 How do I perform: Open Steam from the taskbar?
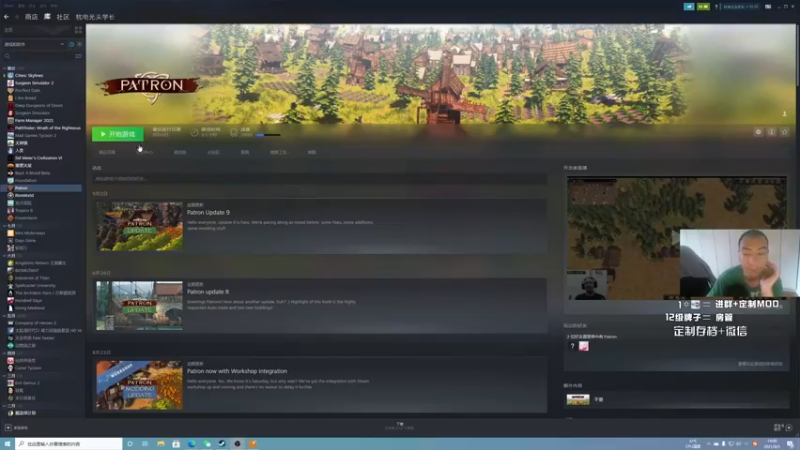coord(222,444)
